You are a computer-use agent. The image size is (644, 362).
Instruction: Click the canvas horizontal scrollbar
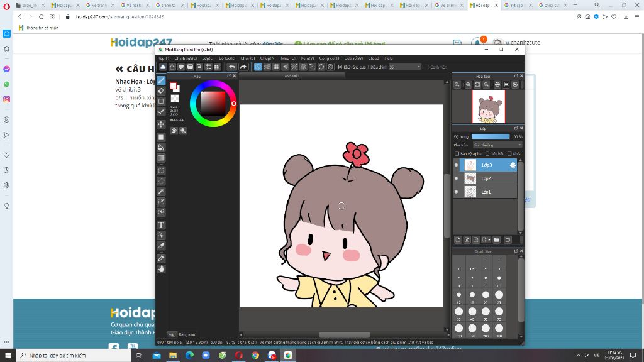(344, 335)
